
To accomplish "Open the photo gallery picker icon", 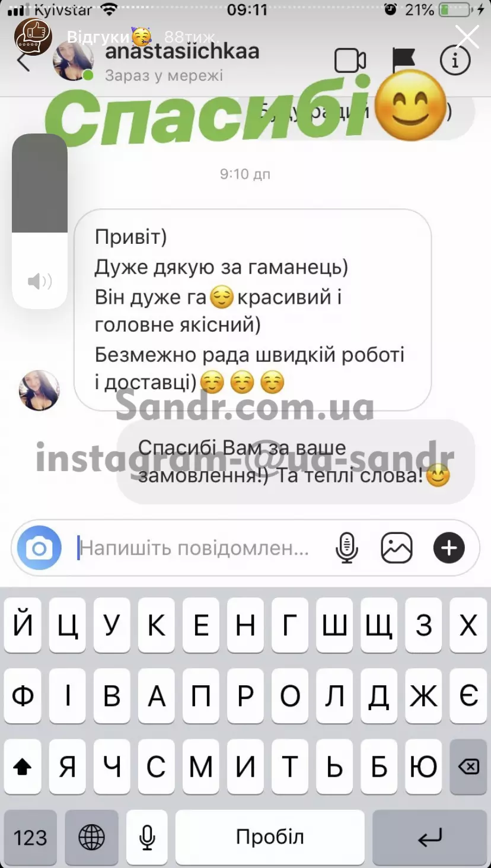I will pyautogui.click(x=397, y=548).
